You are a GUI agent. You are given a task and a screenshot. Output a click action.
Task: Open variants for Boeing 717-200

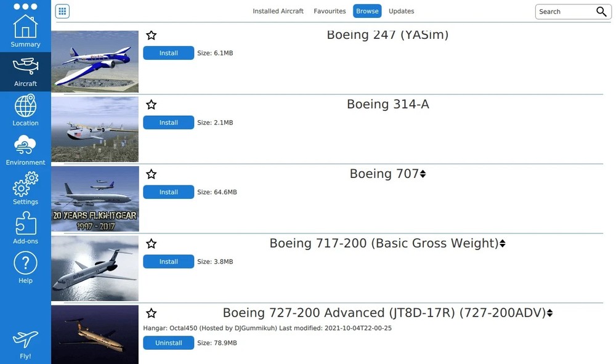[x=503, y=243]
